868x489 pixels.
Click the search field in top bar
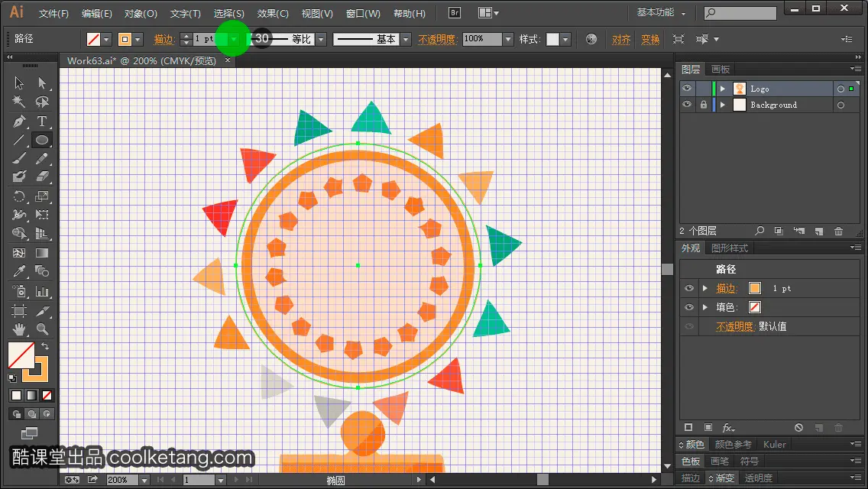point(740,13)
